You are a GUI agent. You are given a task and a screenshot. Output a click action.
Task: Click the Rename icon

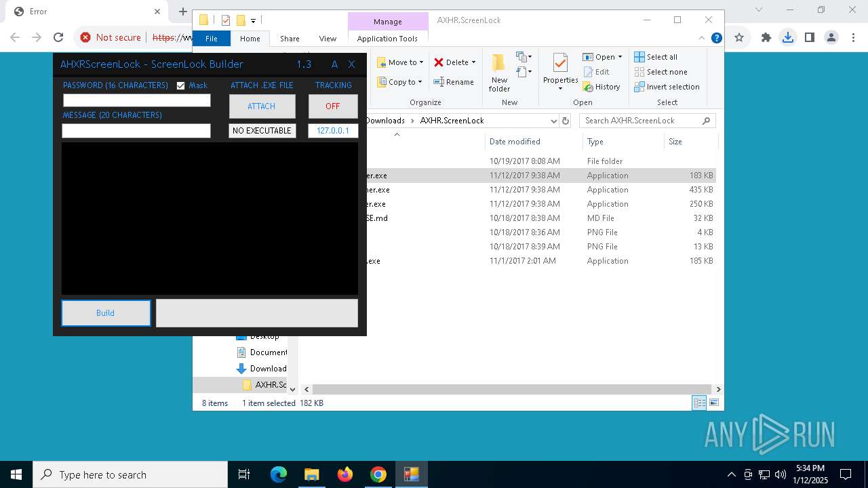click(439, 82)
